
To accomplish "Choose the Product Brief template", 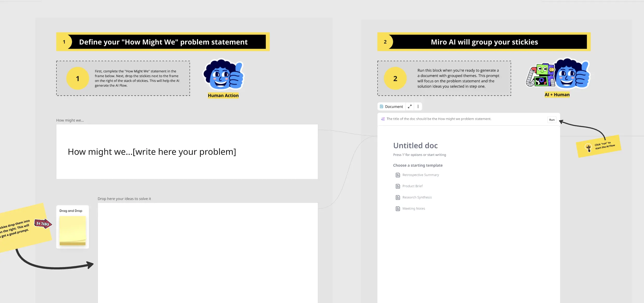I will tap(412, 186).
